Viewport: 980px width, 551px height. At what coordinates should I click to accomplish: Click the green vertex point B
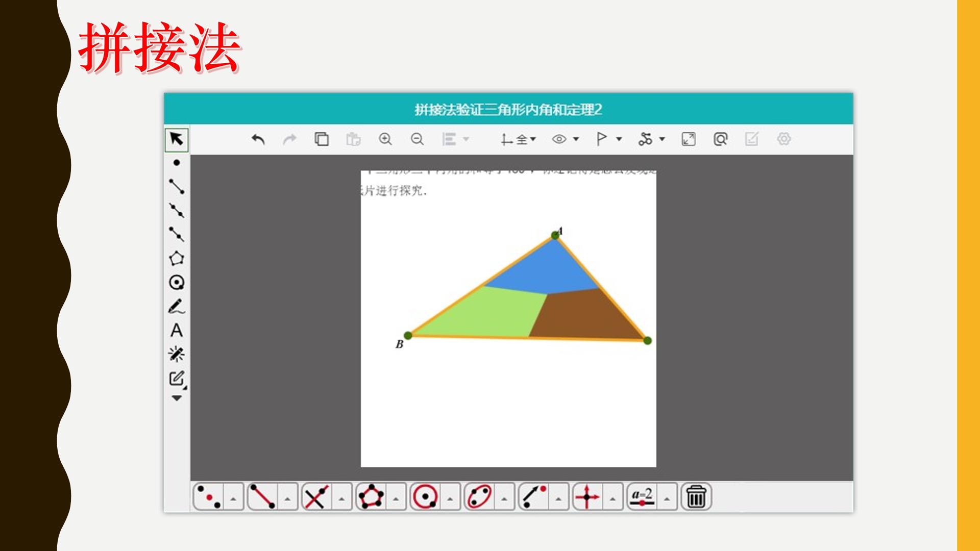[408, 335]
